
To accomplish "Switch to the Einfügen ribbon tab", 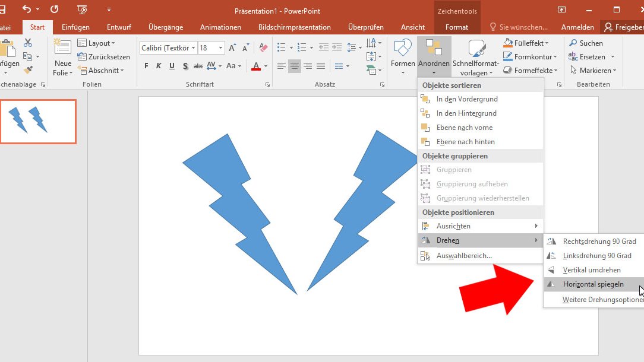I will 75,26.
